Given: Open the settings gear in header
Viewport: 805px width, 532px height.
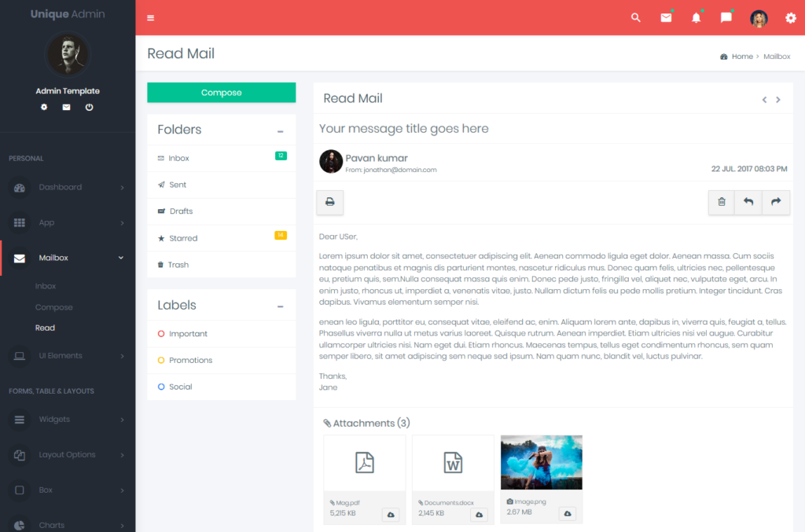Looking at the screenshot, I should point(791,18).
